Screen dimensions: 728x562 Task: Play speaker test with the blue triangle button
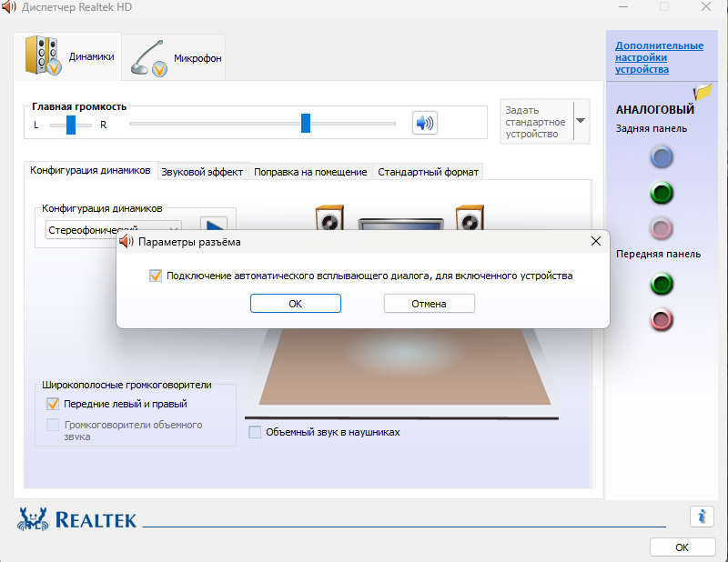click(214, 224)
